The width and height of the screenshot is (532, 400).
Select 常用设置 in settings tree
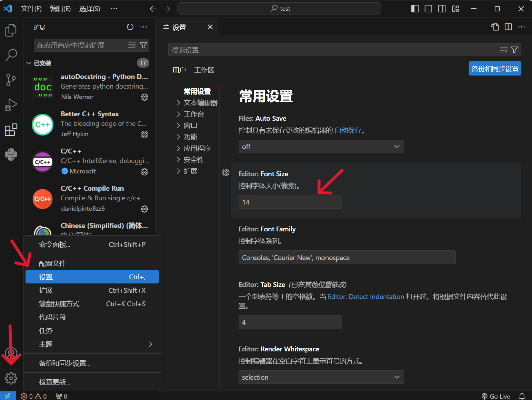(197, 91)
